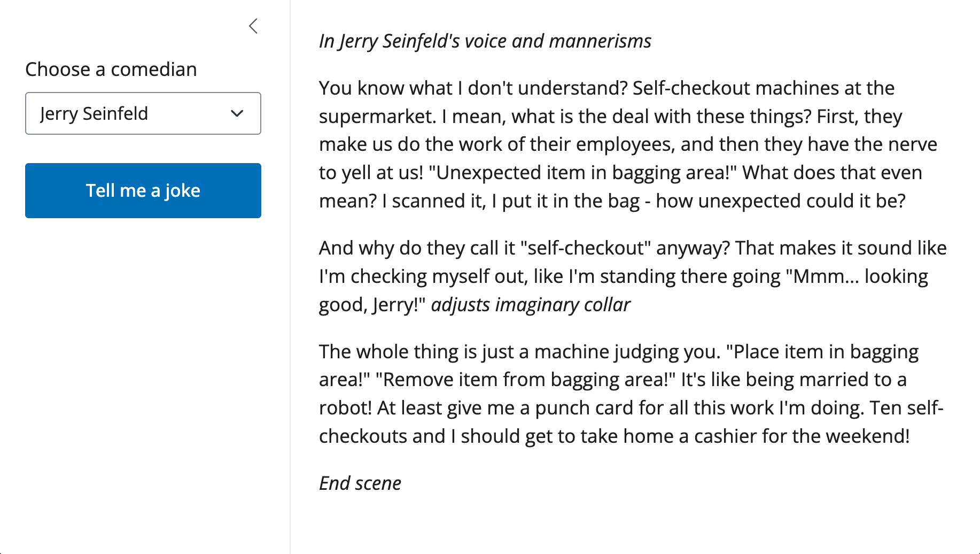Click the quoted word "self-checkout" in the second paragraph

point(586,248)
